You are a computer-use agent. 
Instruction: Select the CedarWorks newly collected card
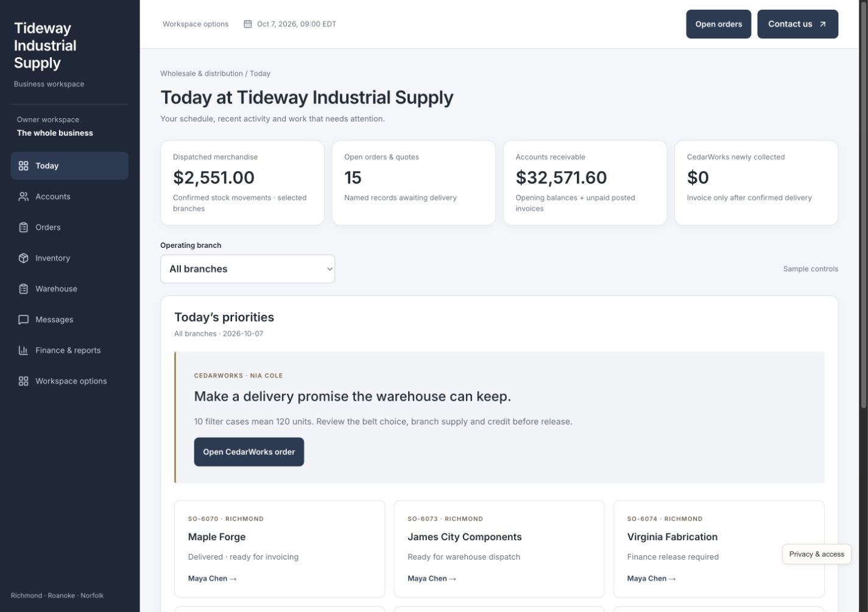click(x=757, y=183)
